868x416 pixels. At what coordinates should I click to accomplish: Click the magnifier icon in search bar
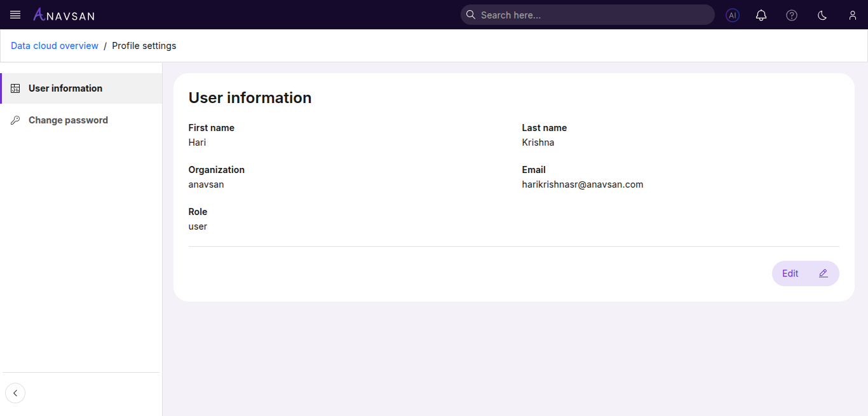[x=470, y=14]
